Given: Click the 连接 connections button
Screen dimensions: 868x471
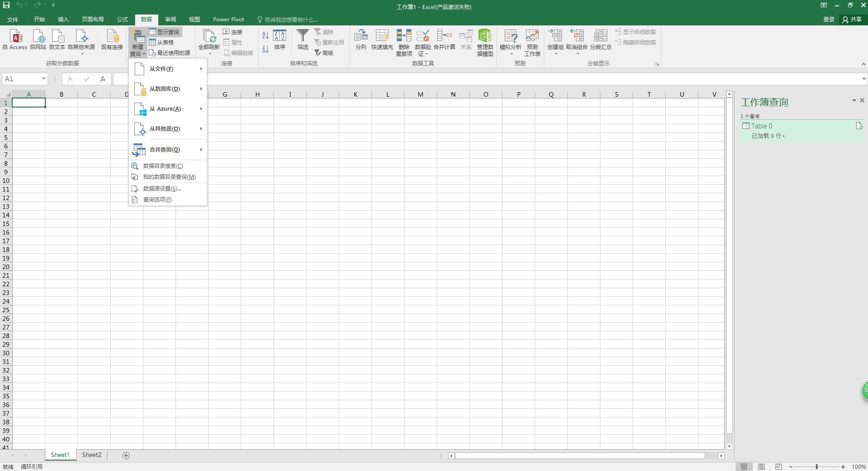Looking at the screenshot, I should 233,32.
